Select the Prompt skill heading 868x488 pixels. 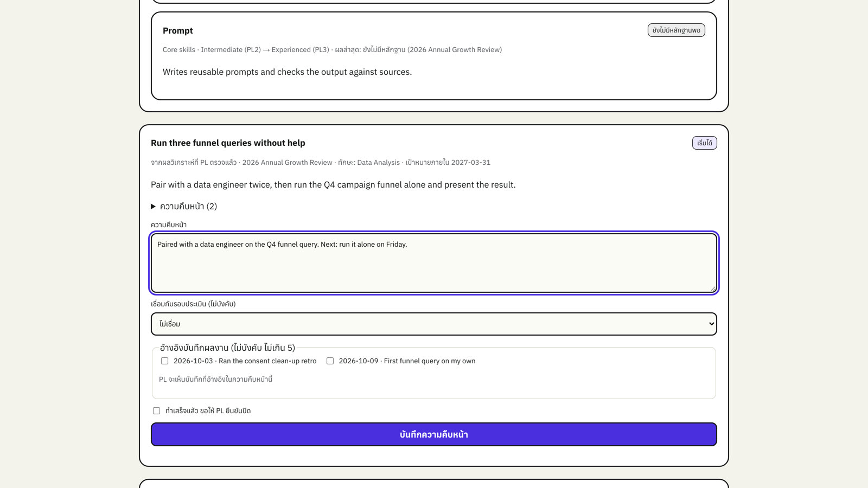tap(177, 31)
